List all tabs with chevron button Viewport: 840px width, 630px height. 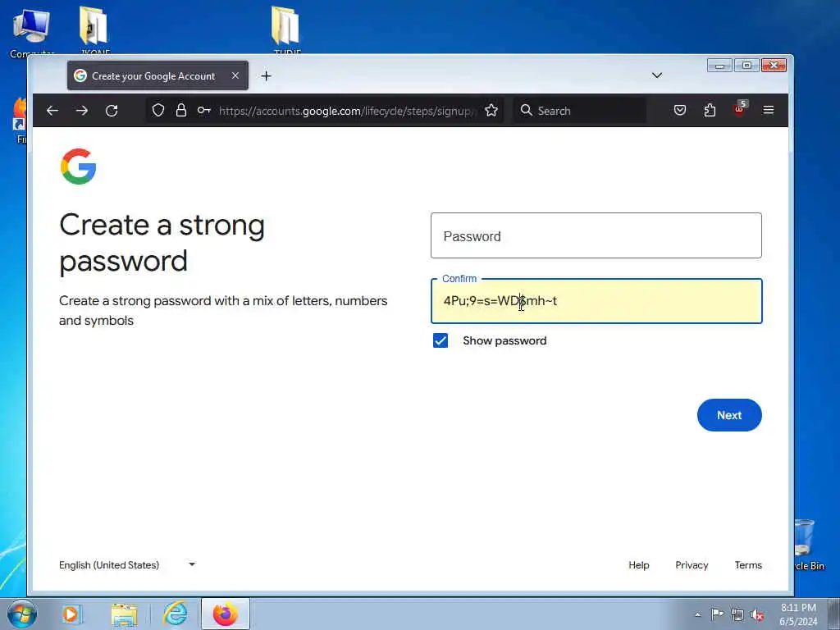(x=657, y=75)
